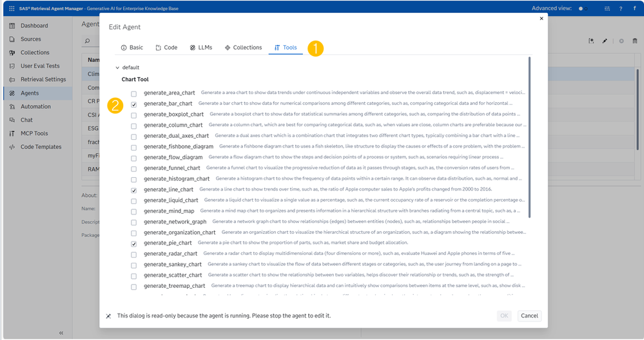Open User Eval Tests in sidebar
This screenshot has height=340, width=644.
pyautogui.click(x=38, y=66)
